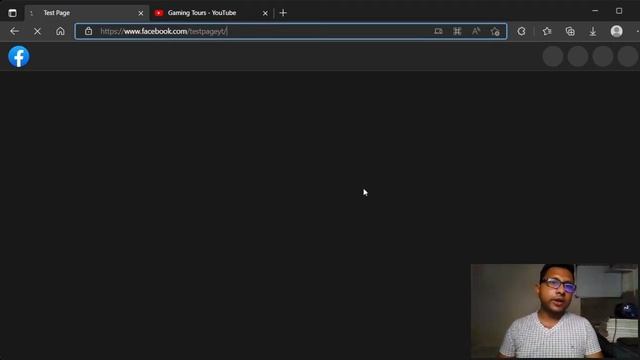
Task: Click the webcam video overlay
Action: 554,311
